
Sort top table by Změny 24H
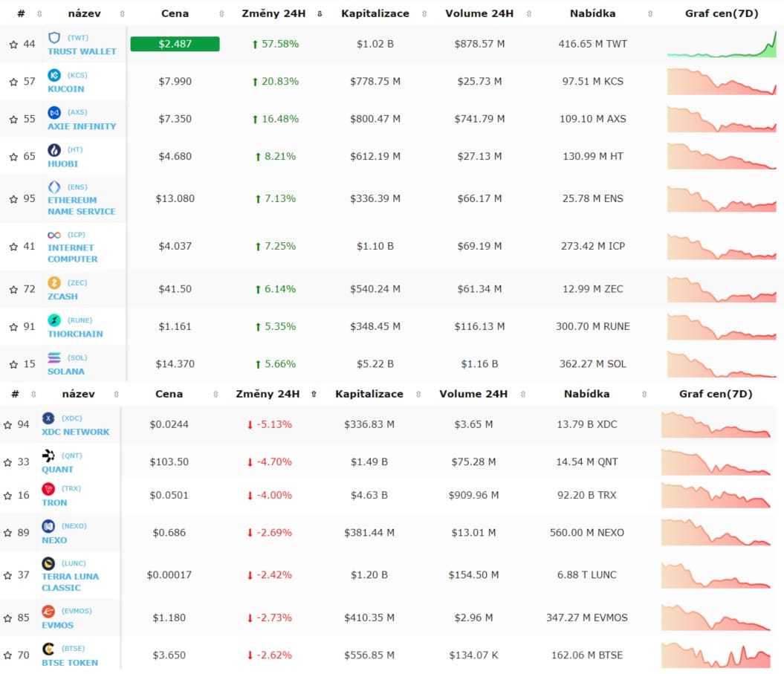(x=320, y=14)
